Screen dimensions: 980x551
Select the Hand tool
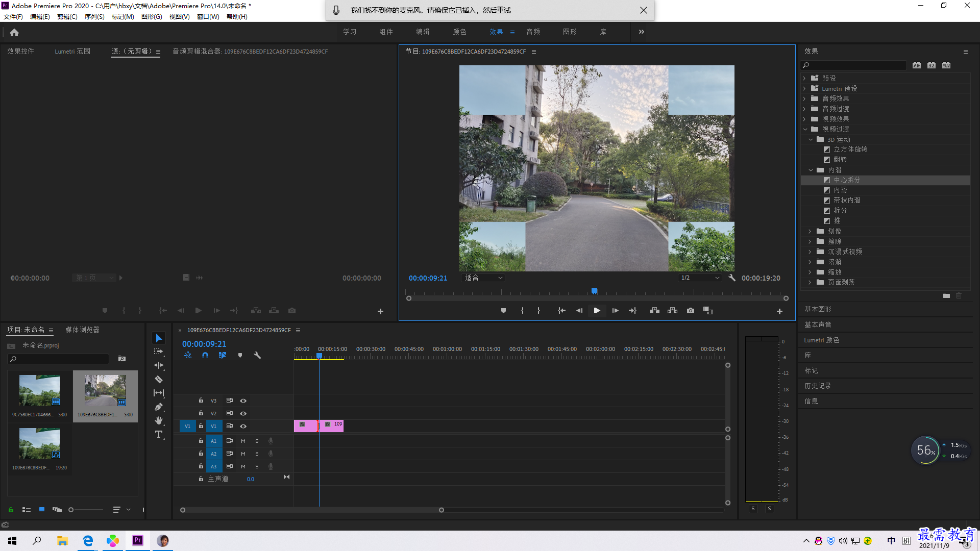[x=159, y=420]
